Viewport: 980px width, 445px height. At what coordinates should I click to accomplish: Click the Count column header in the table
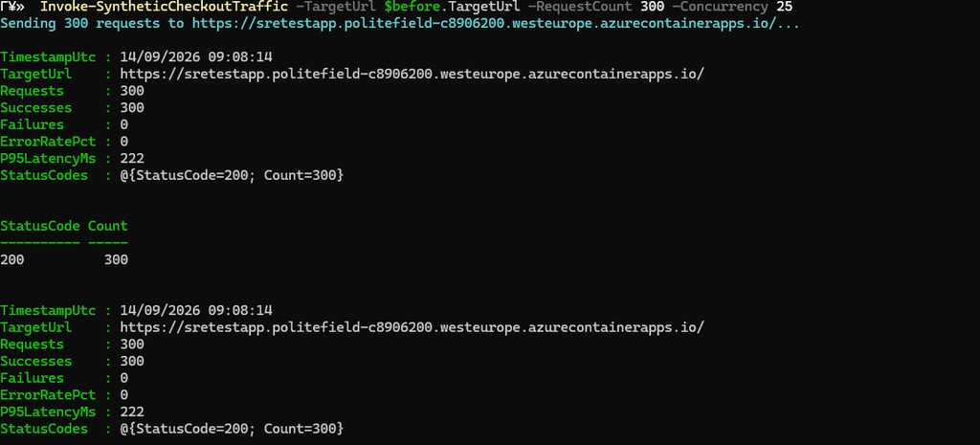pos(107,226)
